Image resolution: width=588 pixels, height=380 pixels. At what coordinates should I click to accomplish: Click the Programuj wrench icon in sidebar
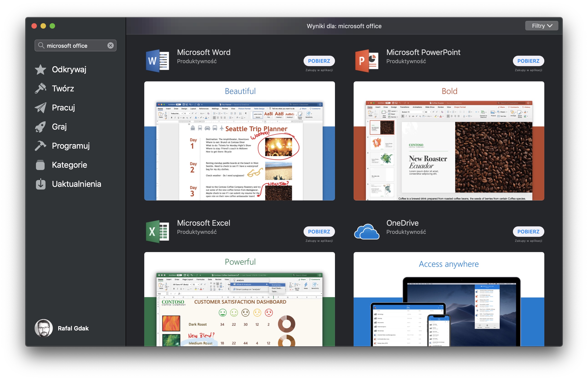point(42,145)
